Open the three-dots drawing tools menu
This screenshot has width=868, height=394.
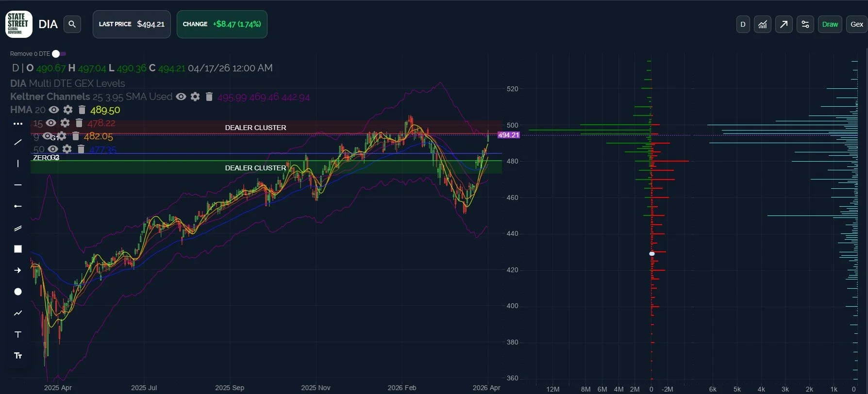(x=18, y=124)
